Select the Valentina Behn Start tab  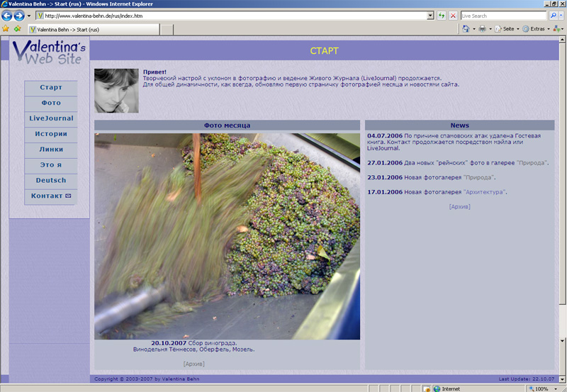pyautogui.click(x=94, y=30)
